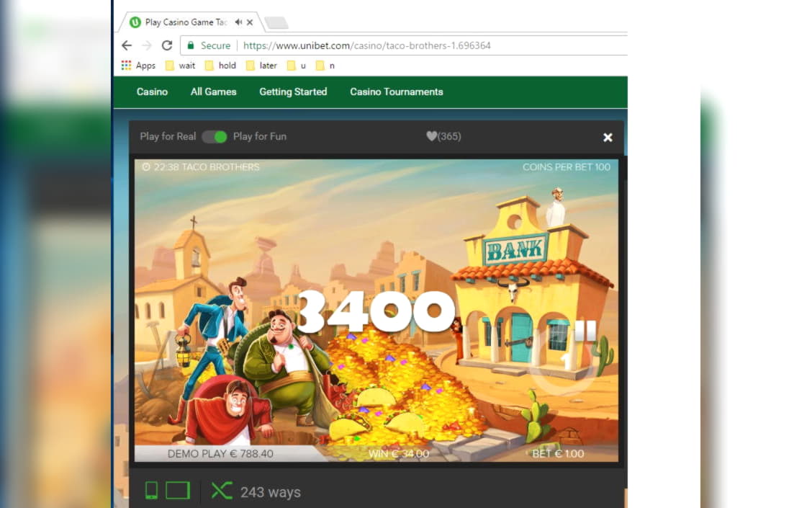Close the game overlay with the X
812x508 pixels.
click(x=608, y=138)
